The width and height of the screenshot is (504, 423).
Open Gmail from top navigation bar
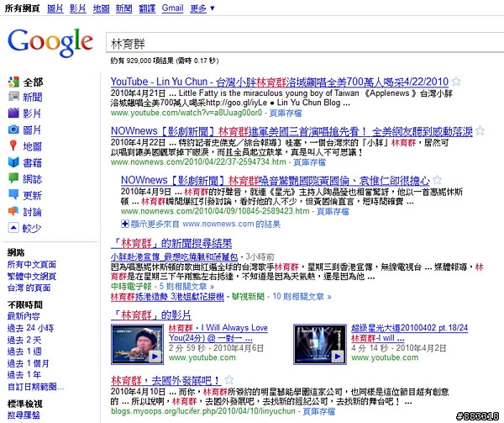[x=172, y=8]
